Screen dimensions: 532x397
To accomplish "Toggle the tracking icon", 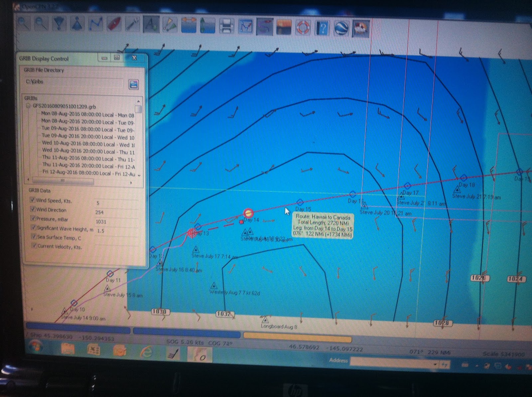I will (x=265, y=27).
